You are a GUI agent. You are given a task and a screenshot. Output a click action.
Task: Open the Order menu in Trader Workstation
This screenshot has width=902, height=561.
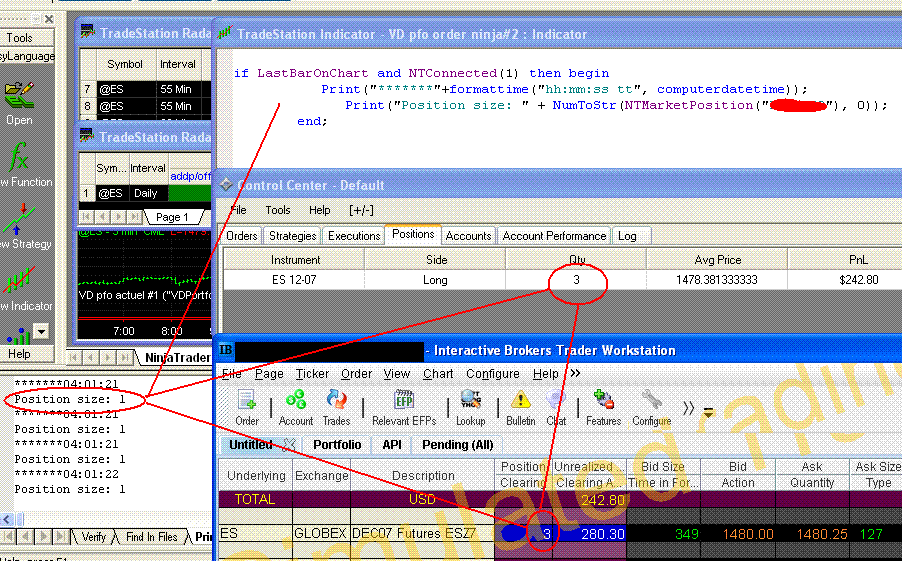[x=356, y=374]
